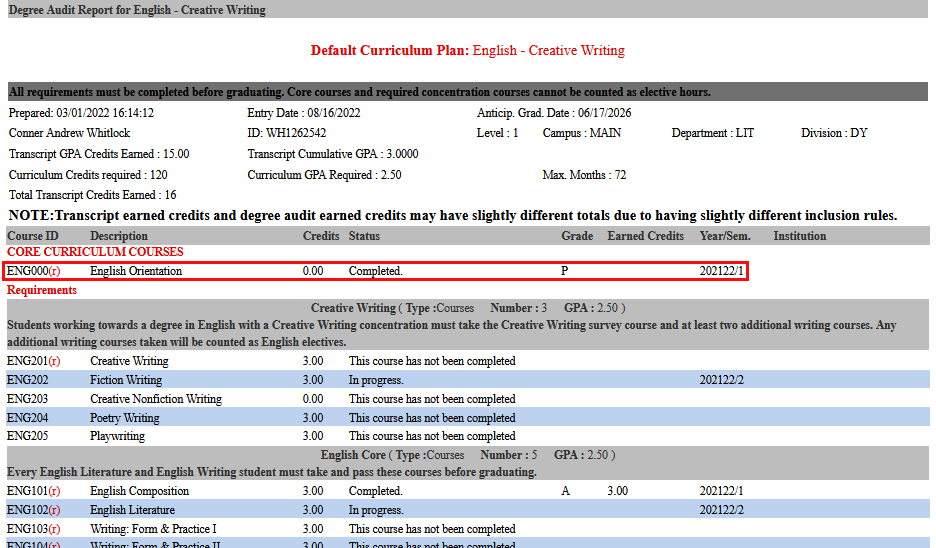This screenshot has height=548, width=936.
Task: Click the NOTE about transcript earned credits
Action: click(453, 215)
